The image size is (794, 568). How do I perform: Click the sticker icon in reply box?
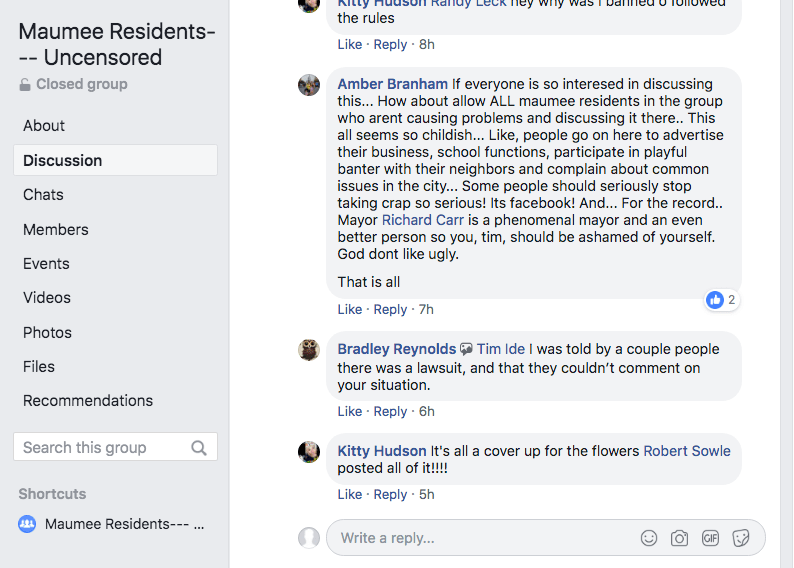point(741,538)
